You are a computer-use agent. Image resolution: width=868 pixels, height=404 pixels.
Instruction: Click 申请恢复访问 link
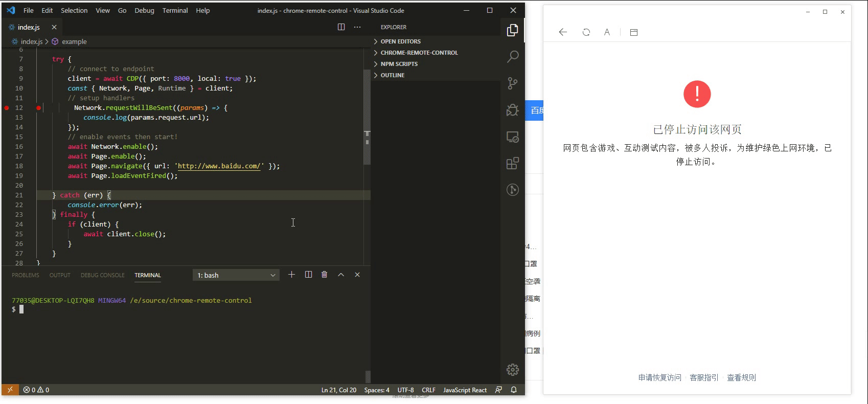tap(659, 377)
